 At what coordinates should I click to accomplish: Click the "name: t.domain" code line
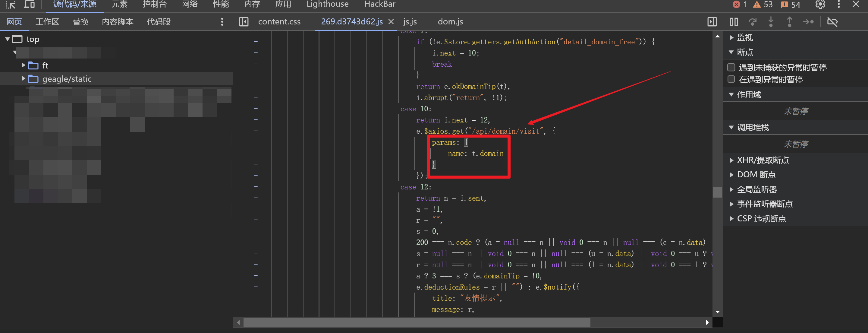click(x=476, y=154)
